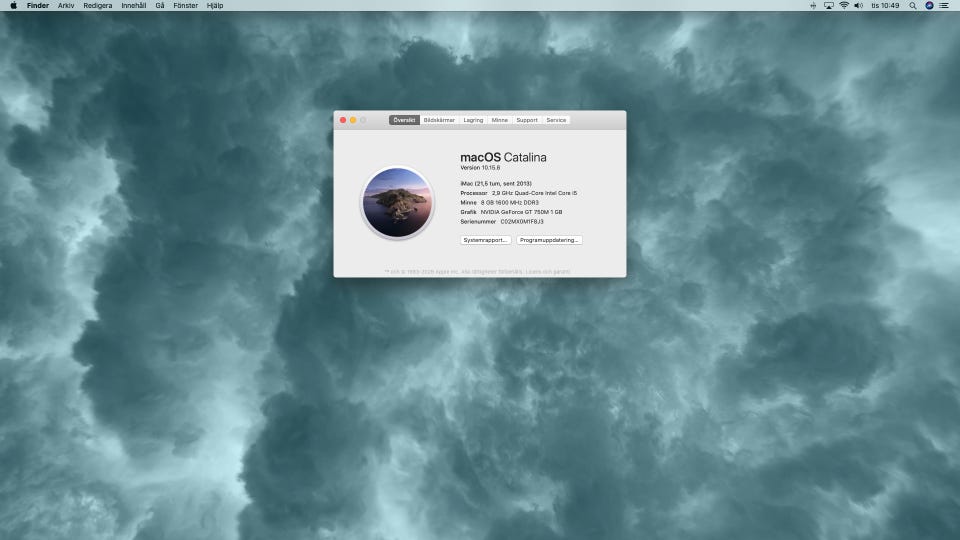Open the Gå menu
This screenshot has height=540, width=960.
[160, 6]
